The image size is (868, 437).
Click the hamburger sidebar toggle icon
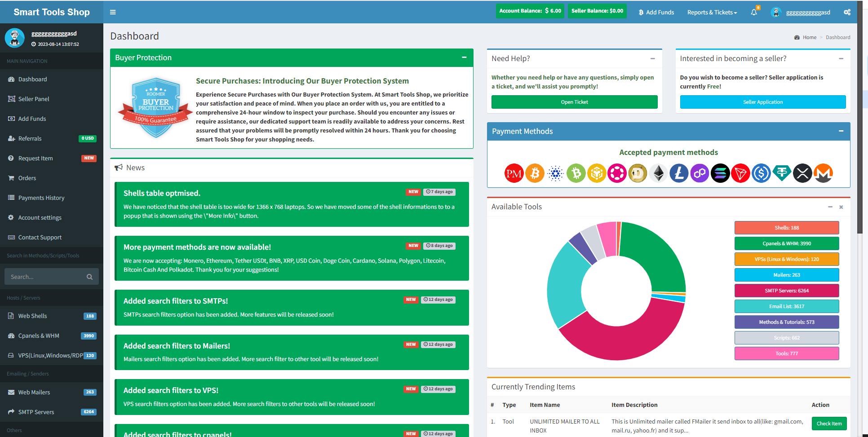[x=113, y=12]
